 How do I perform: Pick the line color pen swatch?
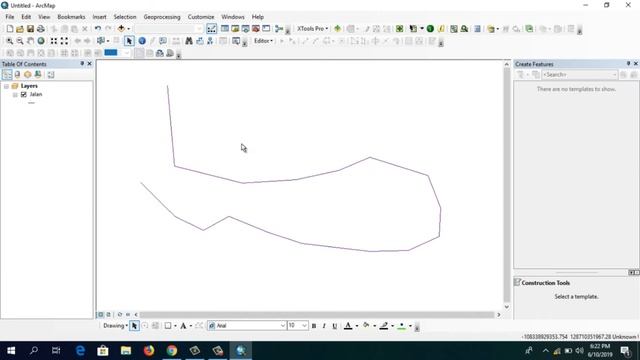click(x=384, y=326)
